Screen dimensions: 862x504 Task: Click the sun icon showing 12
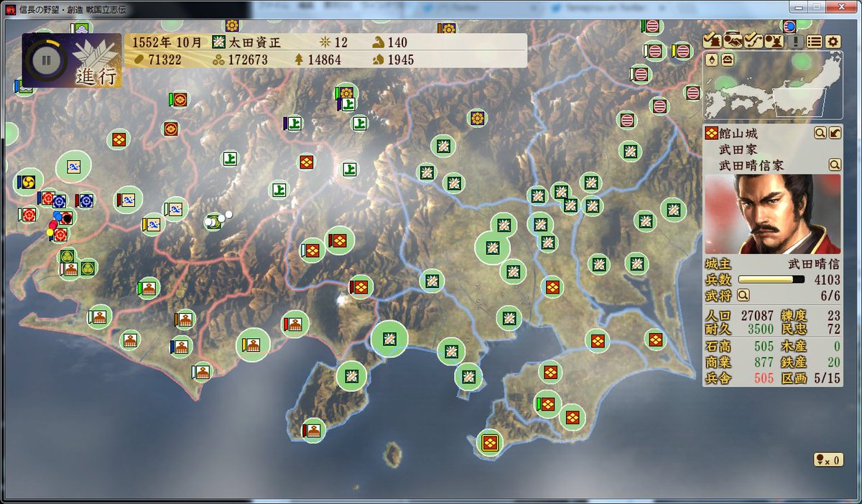coord(324,43)
